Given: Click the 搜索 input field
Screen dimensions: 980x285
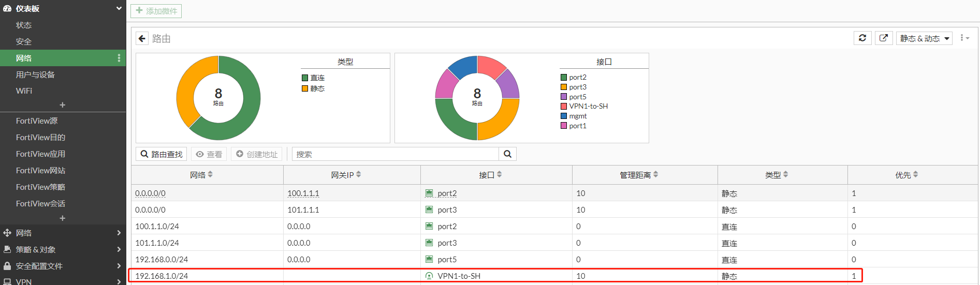Looking at the screenshot, I should tap(396, 154).
